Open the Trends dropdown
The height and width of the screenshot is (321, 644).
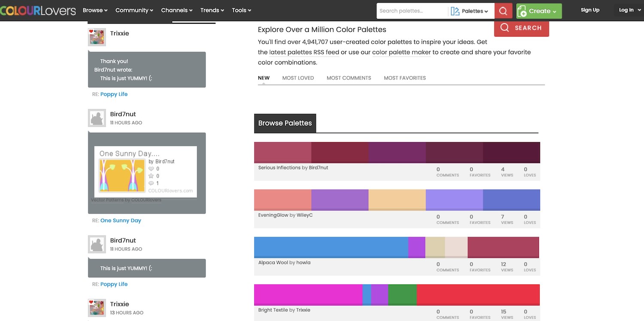[212, 10]
